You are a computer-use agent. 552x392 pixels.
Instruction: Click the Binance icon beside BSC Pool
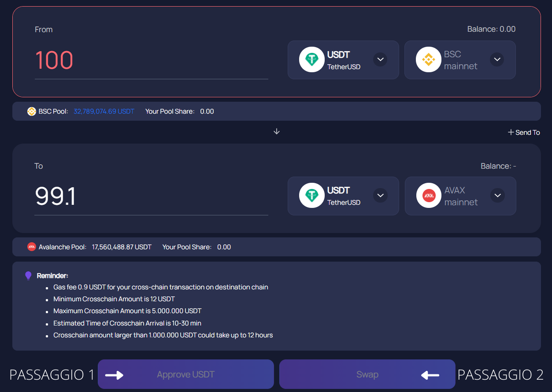[32, 111]
